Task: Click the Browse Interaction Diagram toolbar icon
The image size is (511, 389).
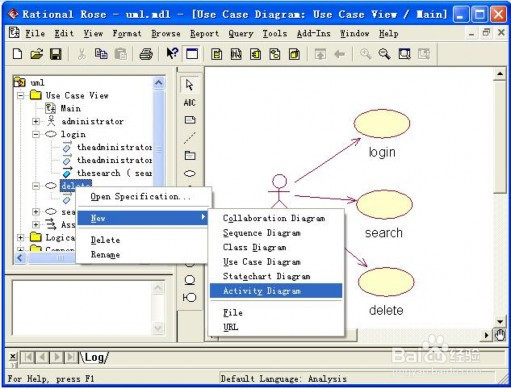Action: pyautogui.click(x=236, y=54)
